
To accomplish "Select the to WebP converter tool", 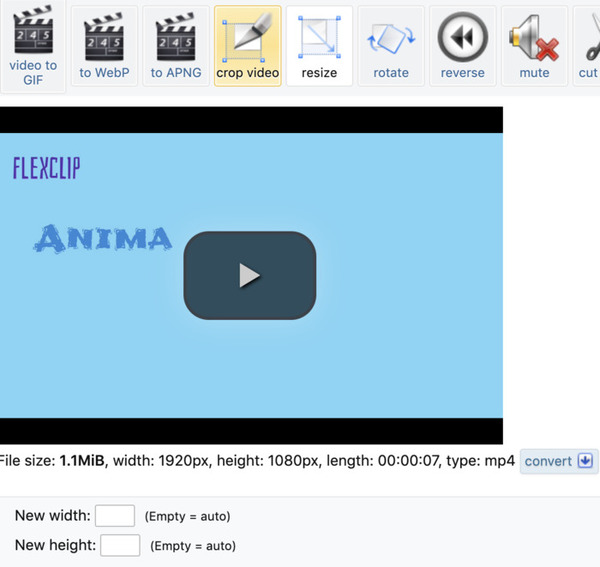I will pos(104,46).
